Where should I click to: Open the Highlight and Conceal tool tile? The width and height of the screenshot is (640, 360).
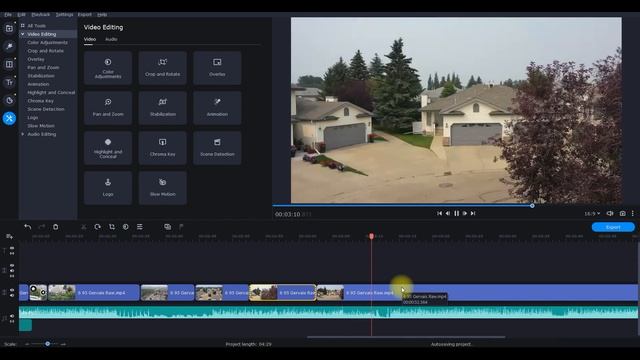pos(108,148)
